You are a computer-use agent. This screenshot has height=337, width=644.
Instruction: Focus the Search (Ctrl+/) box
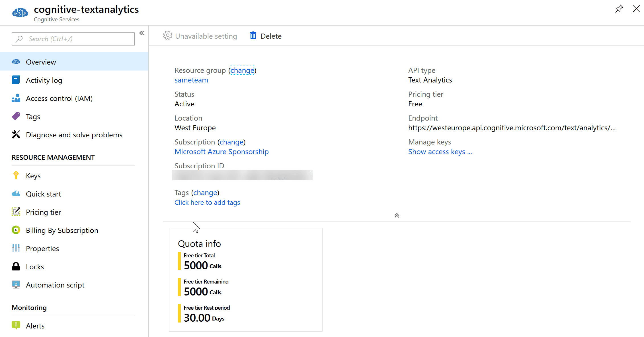pos(73,39)
